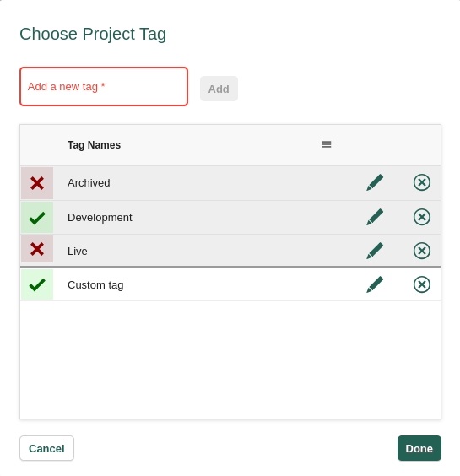Click the Add a new tag field

point(104,87)
